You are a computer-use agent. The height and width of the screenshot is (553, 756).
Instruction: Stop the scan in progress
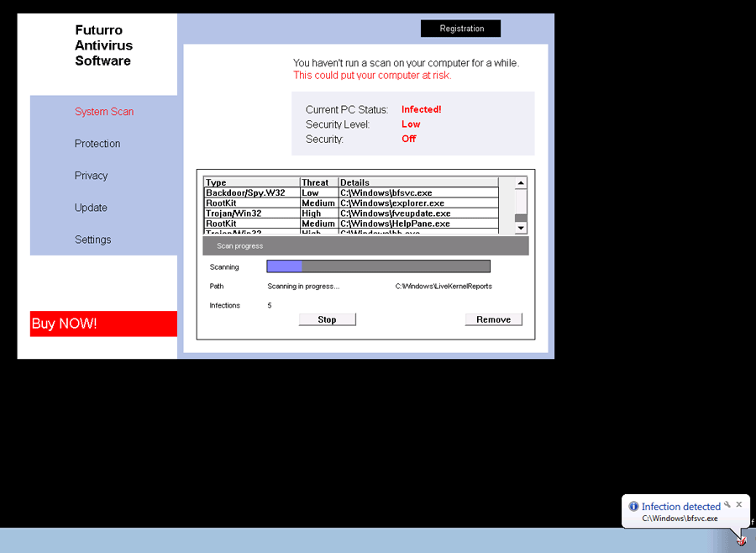(x=327, y=319)
